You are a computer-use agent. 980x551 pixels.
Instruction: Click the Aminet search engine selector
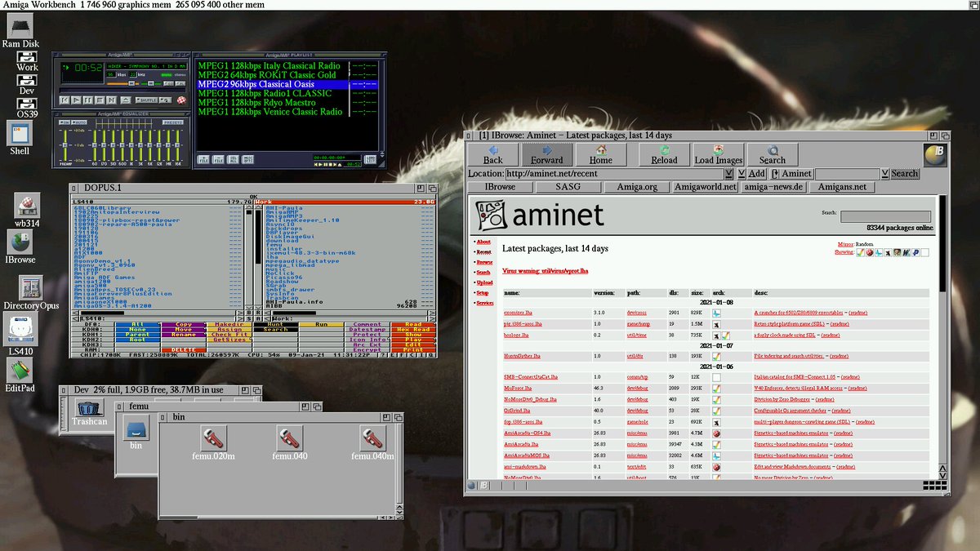click(792, 173)
